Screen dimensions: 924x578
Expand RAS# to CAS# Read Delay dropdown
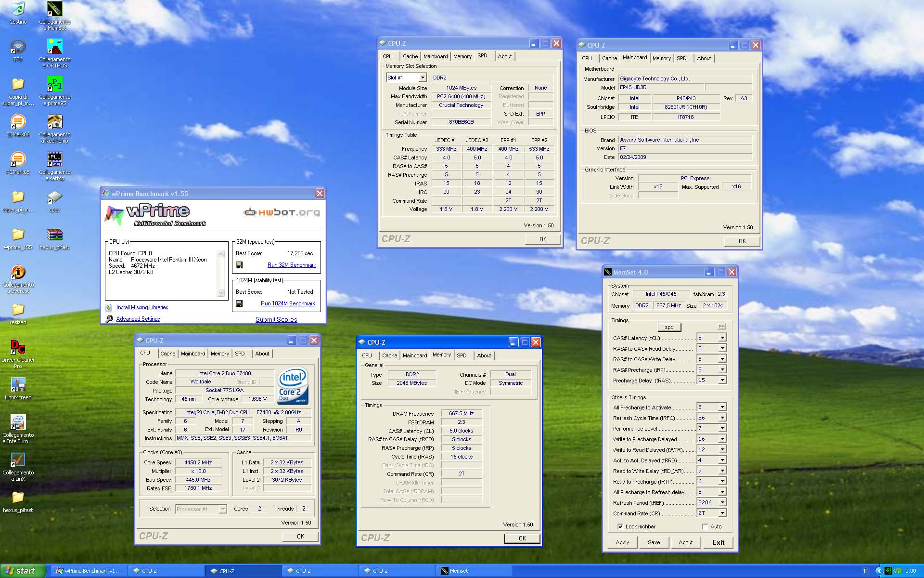(722, 348)
